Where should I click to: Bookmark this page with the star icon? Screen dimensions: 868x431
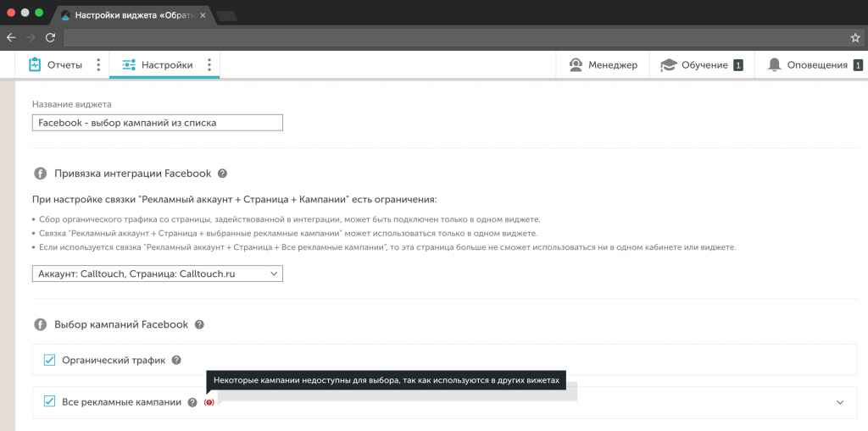[855, 37]
